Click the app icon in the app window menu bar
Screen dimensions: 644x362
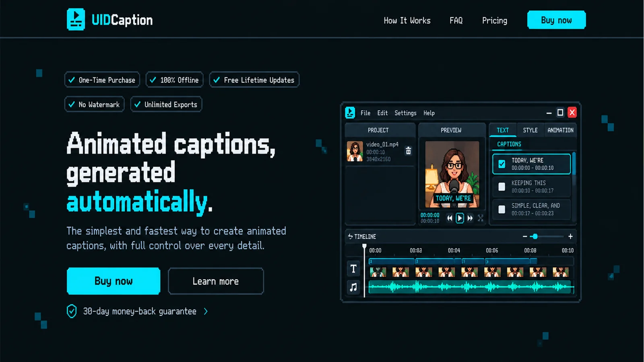[x=350, y=113]
